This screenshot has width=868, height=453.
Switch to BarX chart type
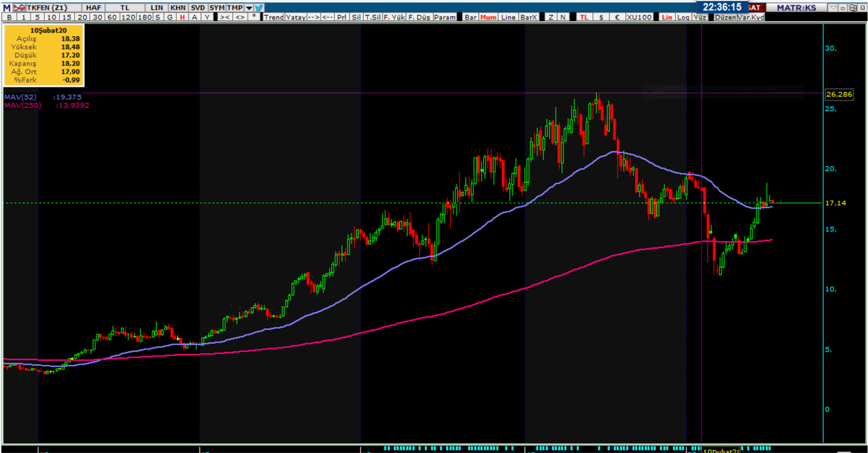tap(529, 17)
